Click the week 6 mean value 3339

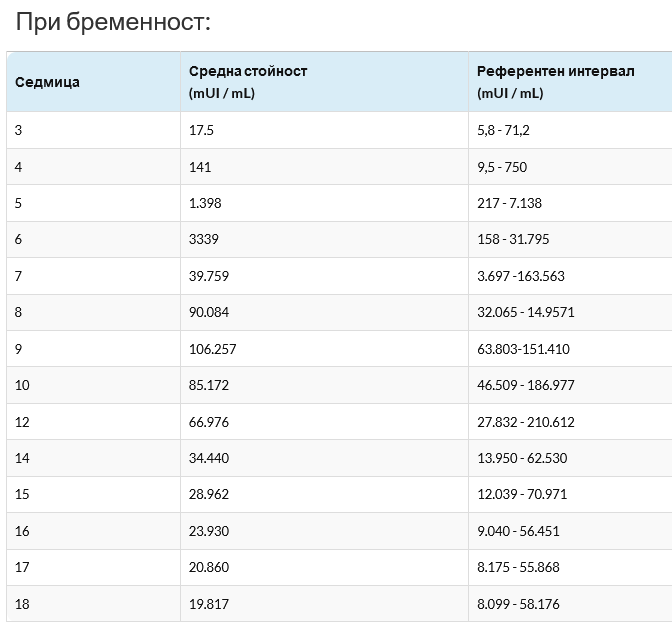(x=203, y=240)
